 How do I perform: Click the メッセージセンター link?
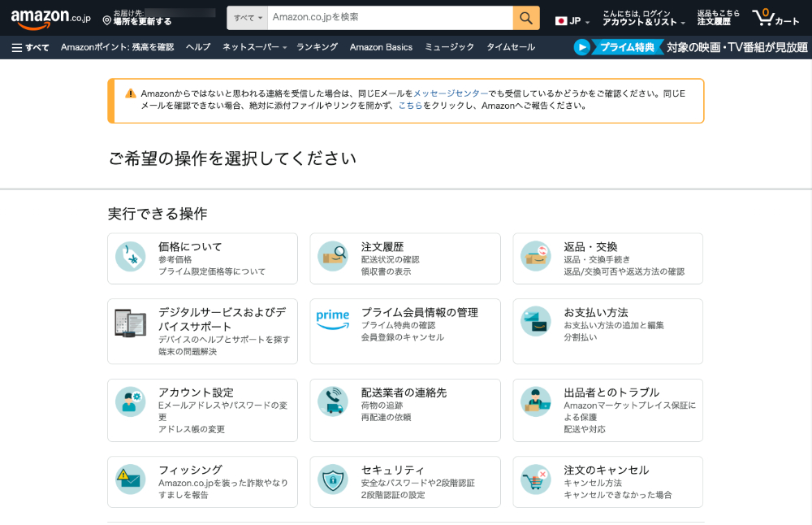[451, 93]
